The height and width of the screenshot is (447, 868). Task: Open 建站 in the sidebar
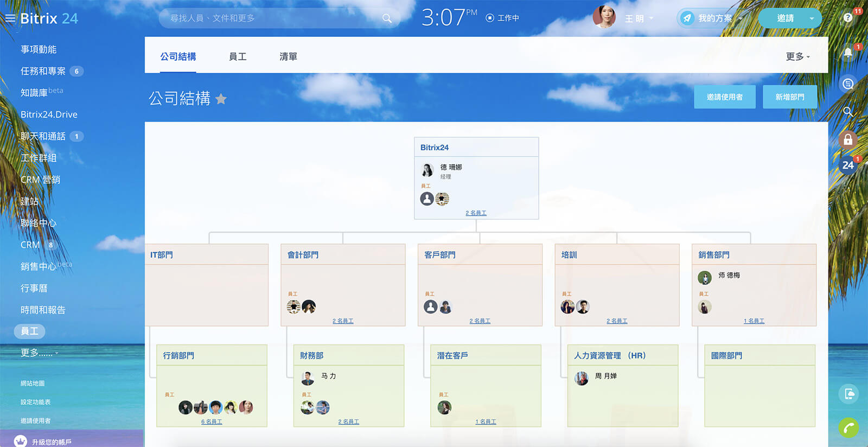(29, 201)
